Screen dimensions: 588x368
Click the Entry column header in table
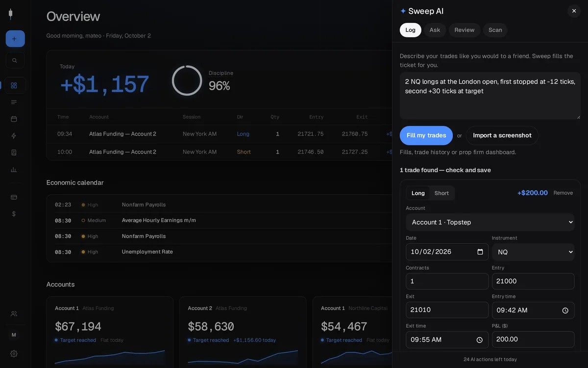pos(317,117)
